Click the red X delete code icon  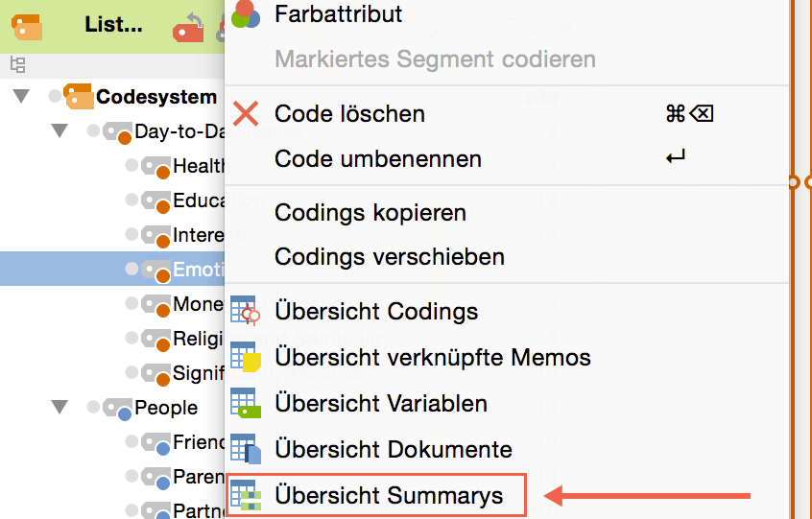click(247, 113)
